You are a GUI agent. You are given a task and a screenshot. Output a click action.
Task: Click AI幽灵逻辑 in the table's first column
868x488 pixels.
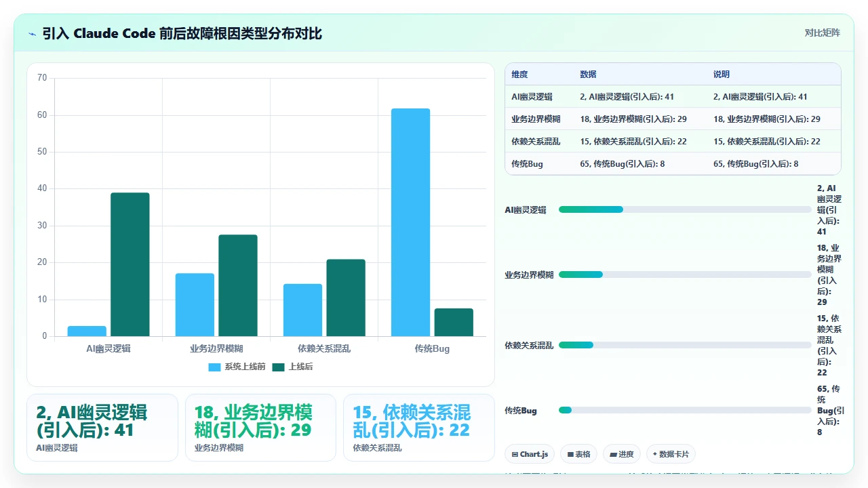pos(532,97)
